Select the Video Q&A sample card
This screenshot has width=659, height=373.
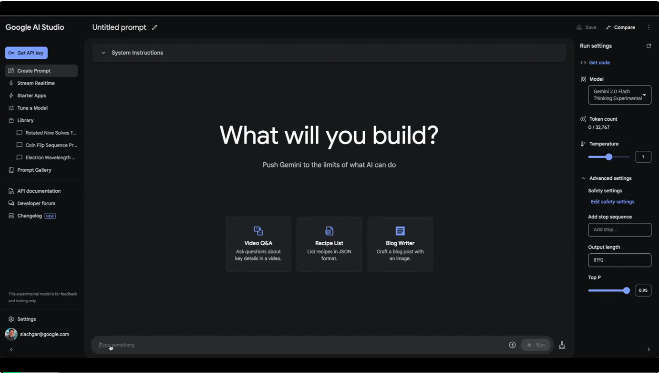tap(258, 244)
